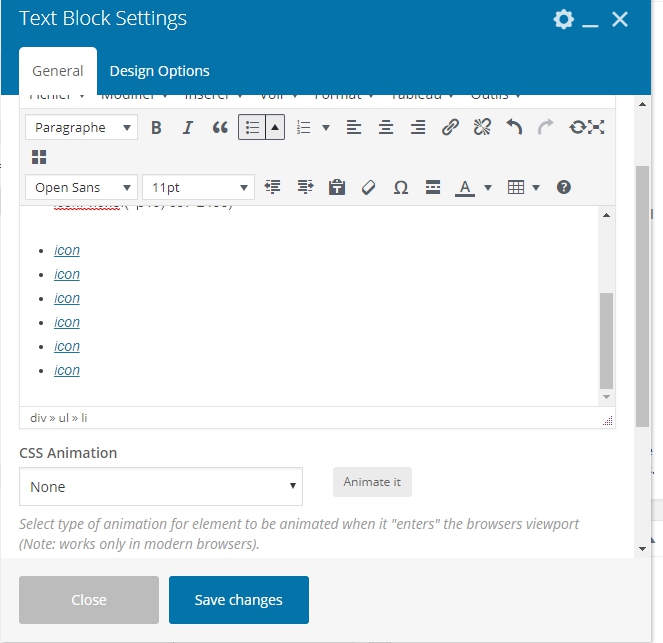The width and height of the screenshot is (663, 643).
Task: Click editor scrollbar up arrow
Action: tap(606, 215)
